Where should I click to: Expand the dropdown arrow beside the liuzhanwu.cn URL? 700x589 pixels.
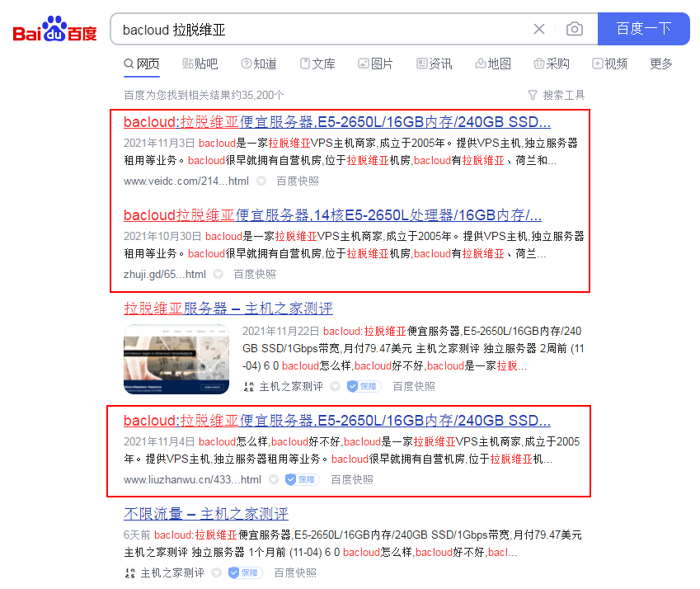274,479
